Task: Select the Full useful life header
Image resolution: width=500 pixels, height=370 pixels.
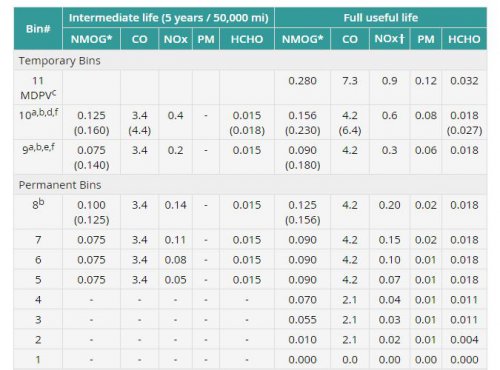Action: pyautogui.click(x=381, y=18)
